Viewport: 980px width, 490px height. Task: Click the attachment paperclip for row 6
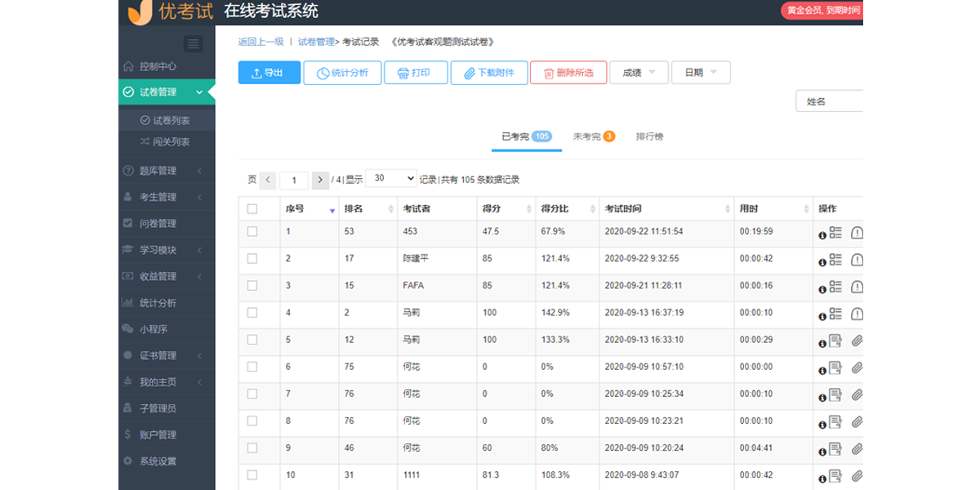857,367
